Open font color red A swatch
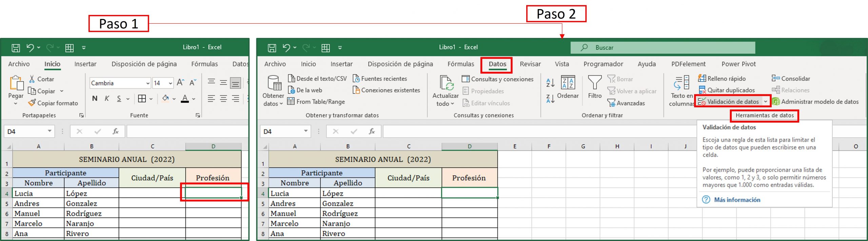This screenshot has height=241, width=868. [185, 98]
